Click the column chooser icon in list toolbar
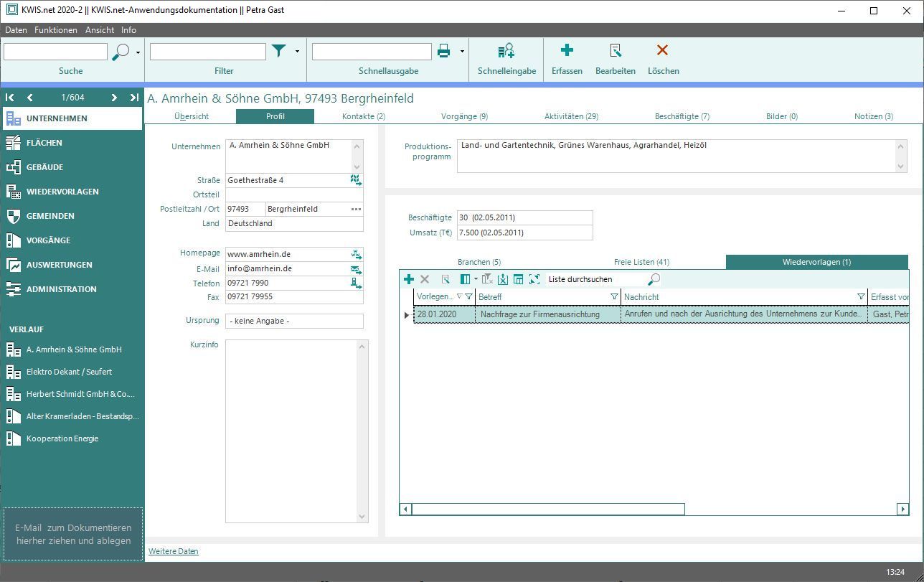The width and height of the screenshot is (924, 582). click(465, 279)
